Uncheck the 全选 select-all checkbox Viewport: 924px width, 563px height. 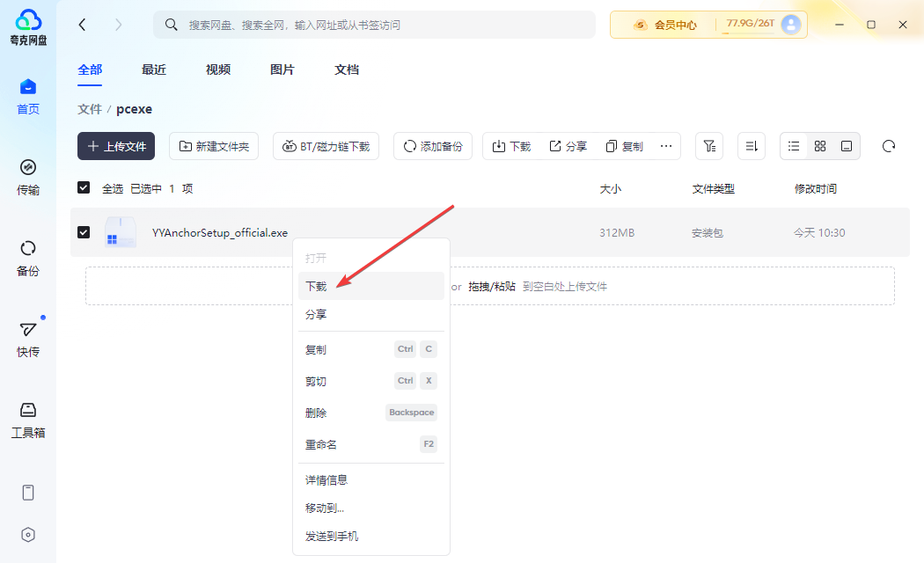point(84,188)
